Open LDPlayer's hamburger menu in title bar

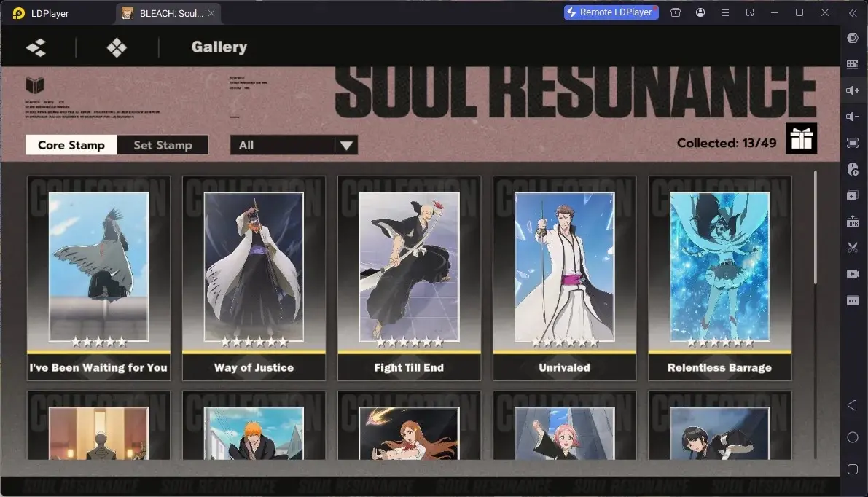(x=724, y=12)
